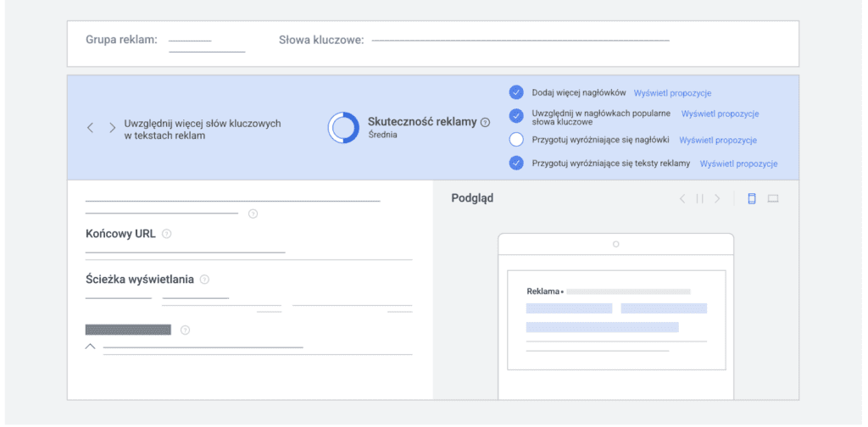868x427 pixels.
Task: Click the Końcowy URL input field
Action: [185, 250]
